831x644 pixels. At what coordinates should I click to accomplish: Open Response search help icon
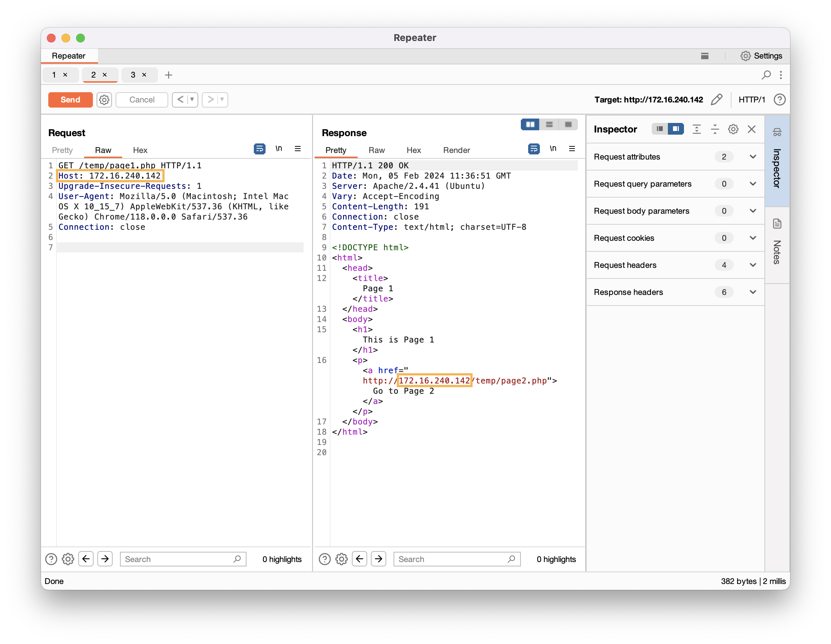coord(324,559)
